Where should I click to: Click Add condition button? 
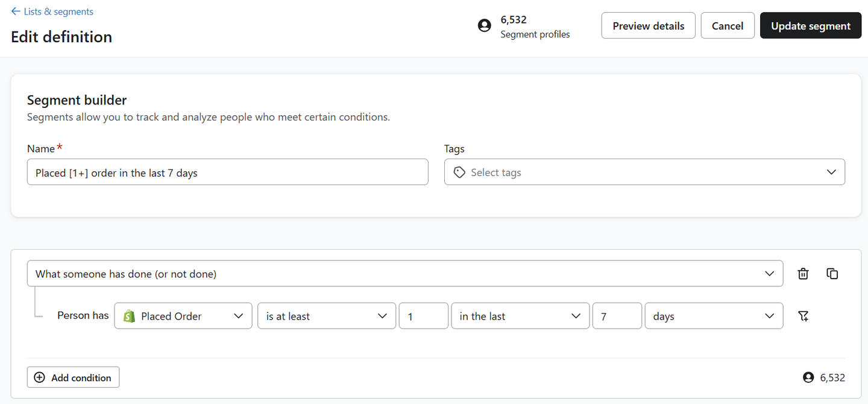[x=73, y=377]
